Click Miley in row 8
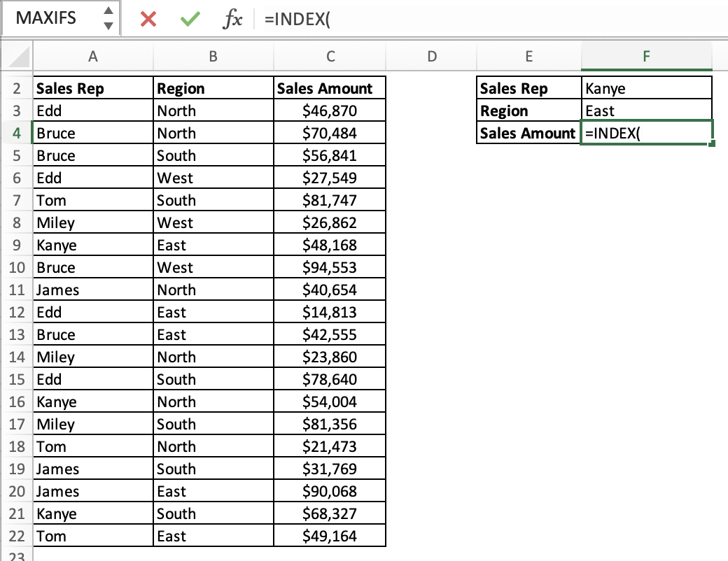The image size is (728, 561). pyautogui.click(x=93, y=222)
